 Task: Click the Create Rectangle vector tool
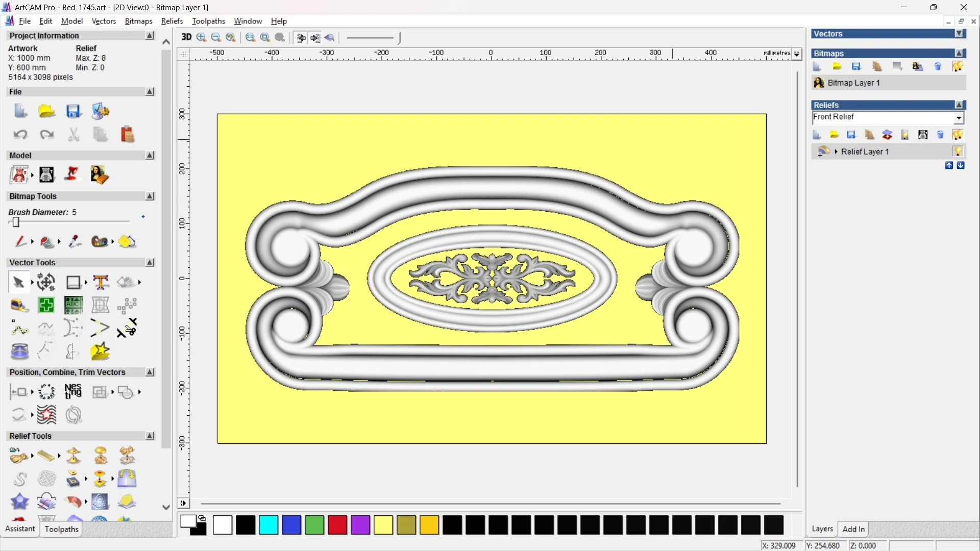point(73,282)
